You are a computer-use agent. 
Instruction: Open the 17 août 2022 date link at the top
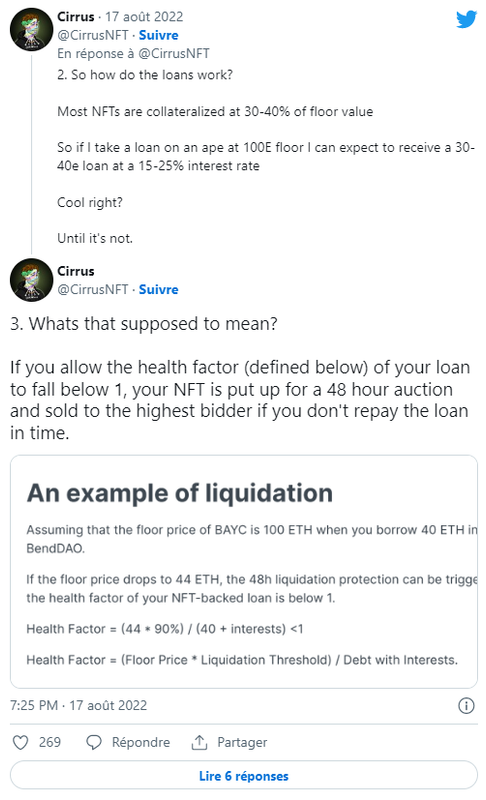tap(144, 17)
